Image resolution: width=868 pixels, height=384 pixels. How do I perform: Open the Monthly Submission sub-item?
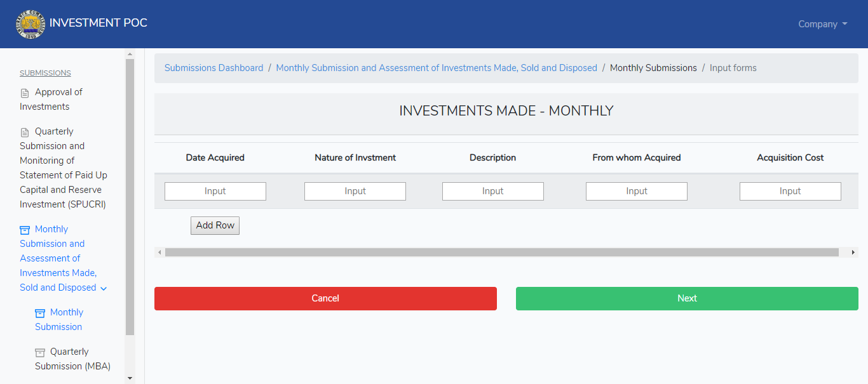click(59, 319)
